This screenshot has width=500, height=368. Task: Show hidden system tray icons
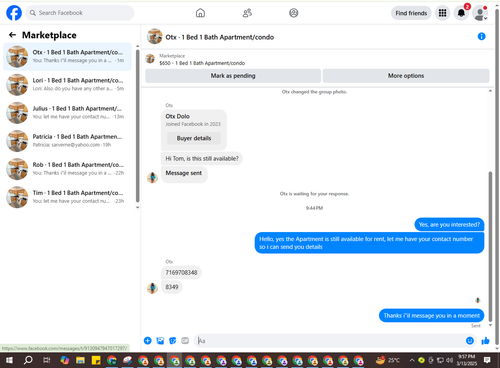[412, 360]
